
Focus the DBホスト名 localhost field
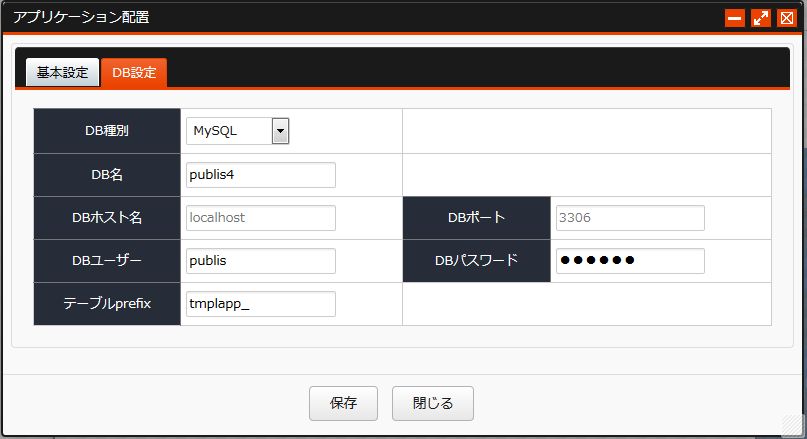click(261, 218)
